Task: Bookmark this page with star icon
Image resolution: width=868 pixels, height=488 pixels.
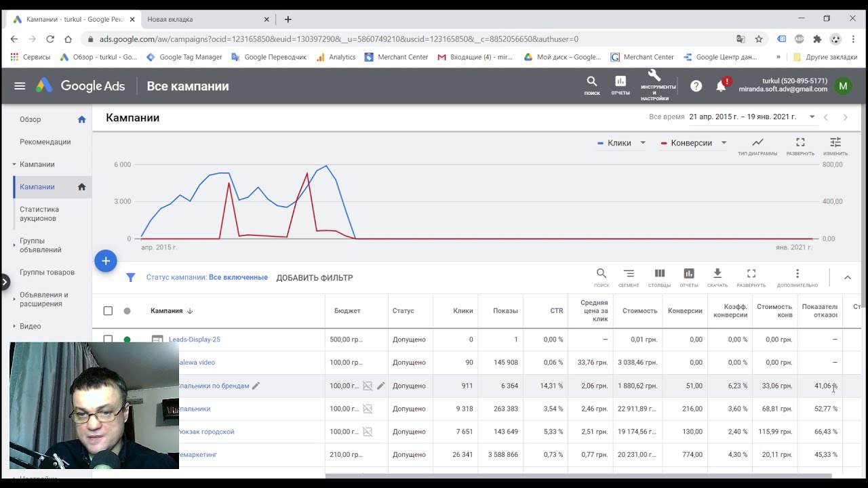Action: 759,39
